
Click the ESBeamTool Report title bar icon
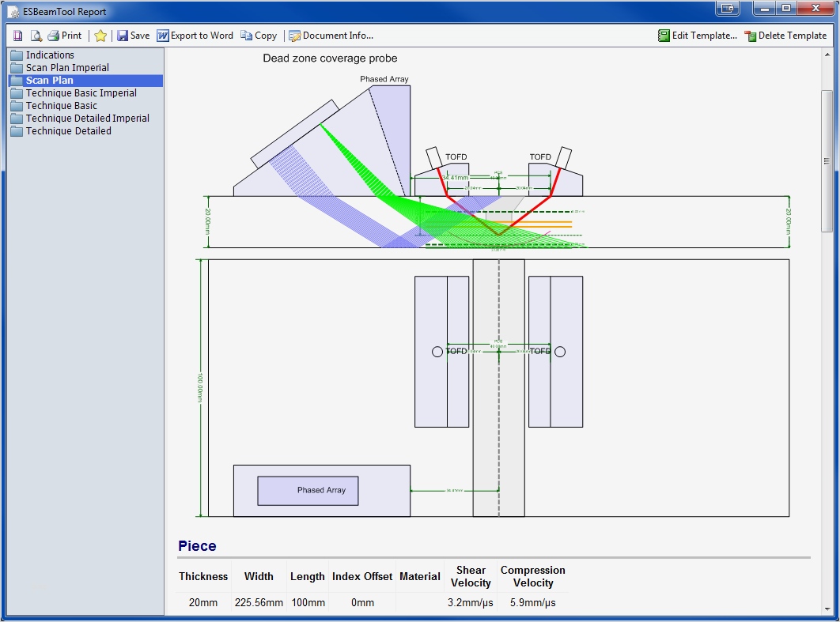pos(13,12)
